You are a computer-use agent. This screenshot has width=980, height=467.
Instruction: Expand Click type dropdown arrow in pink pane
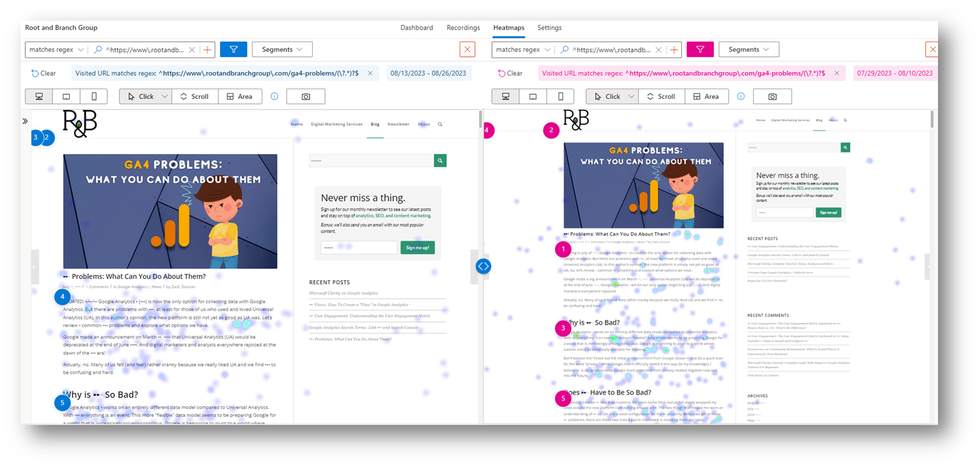point(632,96)
